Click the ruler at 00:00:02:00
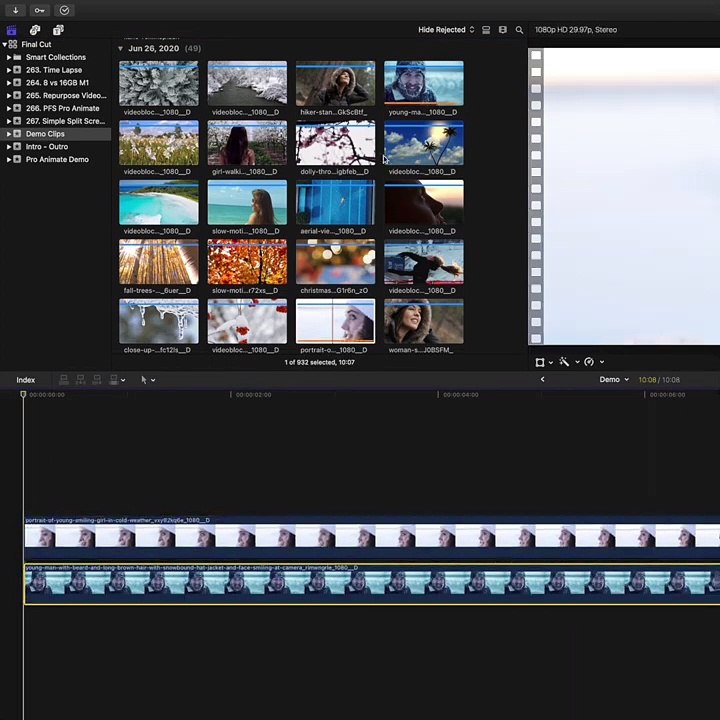Screen dimensions: 720x720 (x=253, y=395)
